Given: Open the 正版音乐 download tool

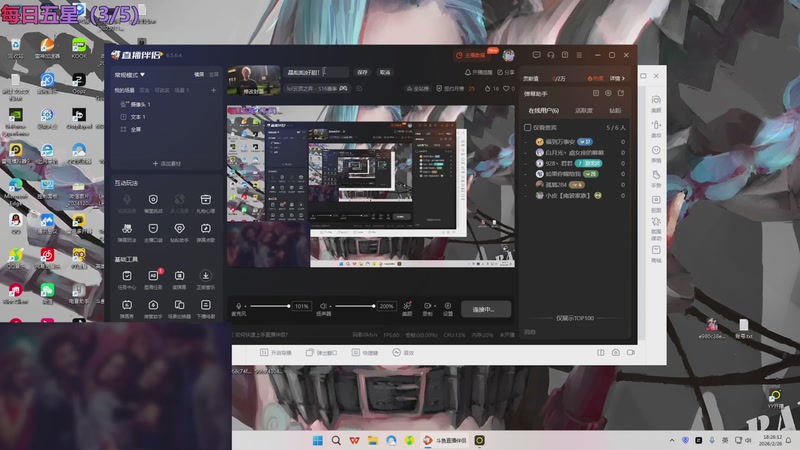Looking at the screenshot, I should pyautogui.click(x=206, y=280).
